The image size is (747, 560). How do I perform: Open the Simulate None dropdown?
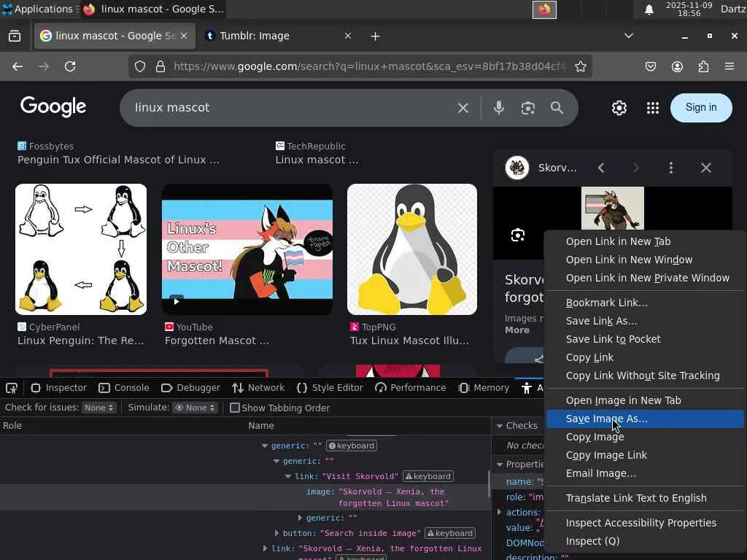[x=196, y=408]
